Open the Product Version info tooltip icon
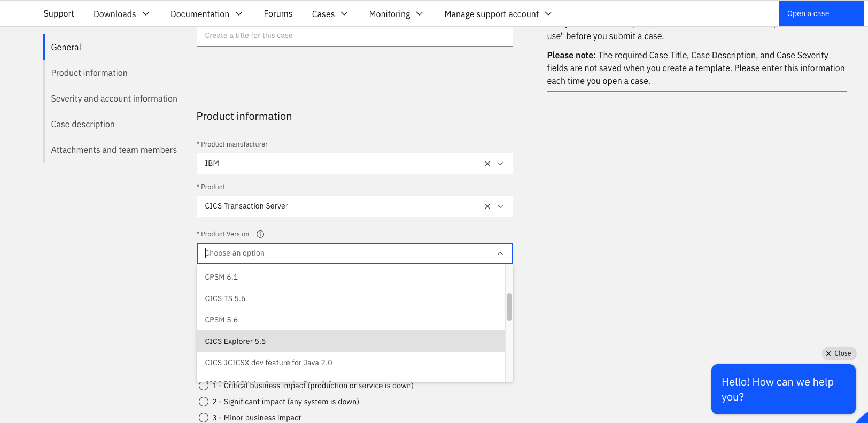The width and height of the screenshot is (868, 423). pyautogui.click(x=260, y=234)
